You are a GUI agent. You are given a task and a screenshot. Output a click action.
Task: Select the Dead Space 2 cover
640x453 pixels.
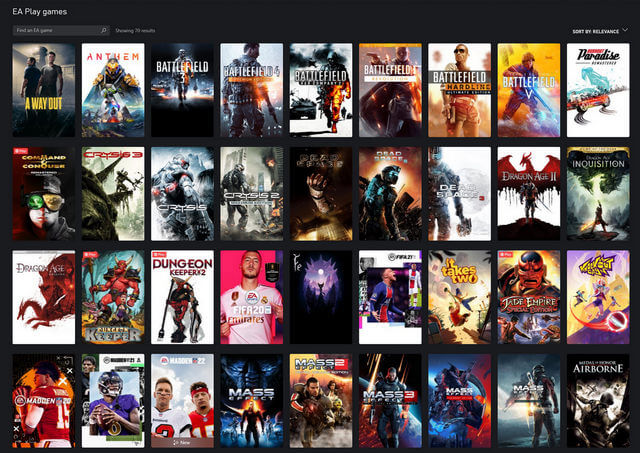390,194
